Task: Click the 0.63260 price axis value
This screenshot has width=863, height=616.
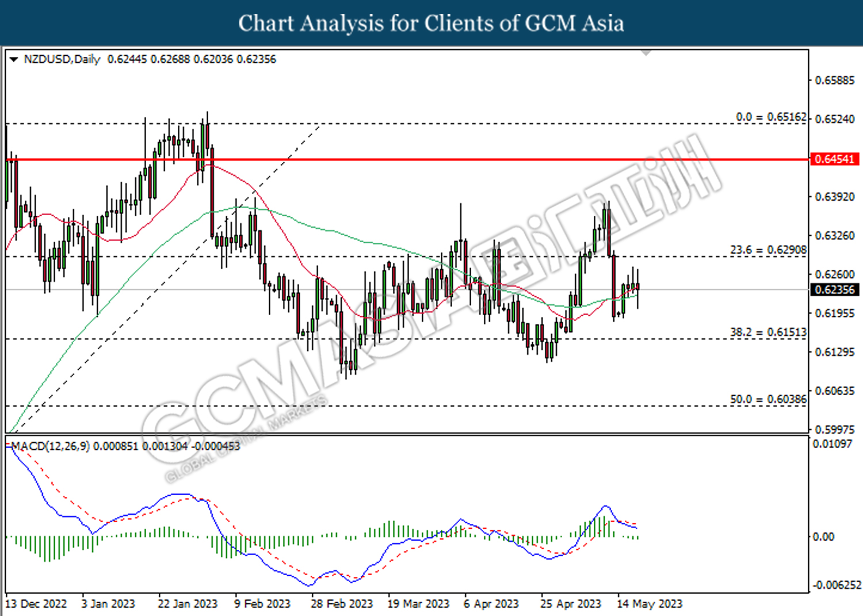Action: point(835,235)
